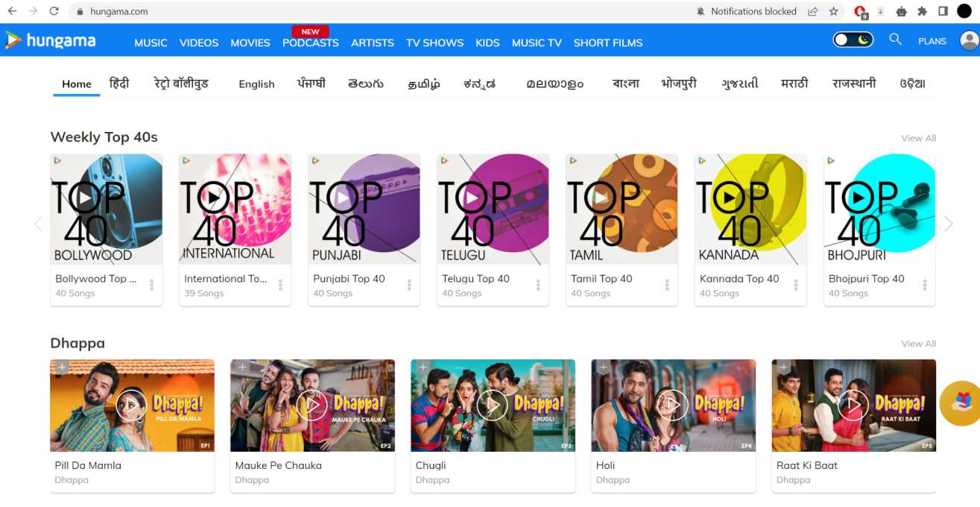Viewport: 980px width, 507px height.
Task: Select the Home language tab
Action: (x=77, y=84)
